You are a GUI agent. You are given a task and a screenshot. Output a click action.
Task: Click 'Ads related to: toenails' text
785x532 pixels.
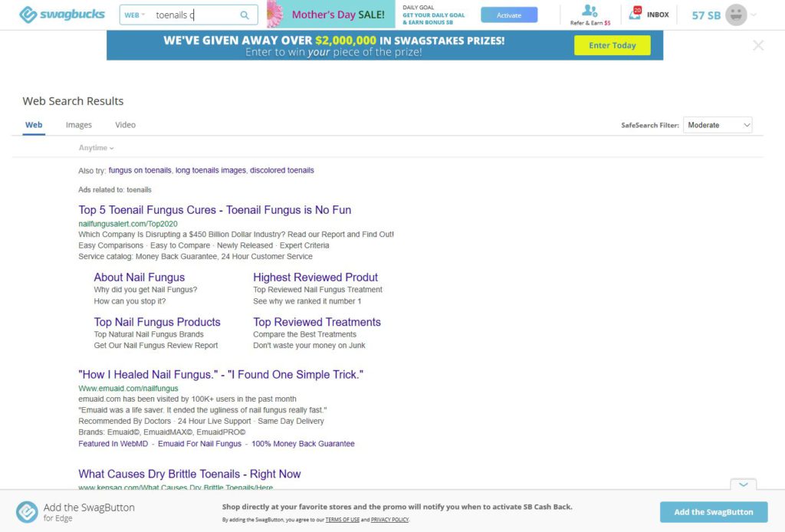(115, 189)
